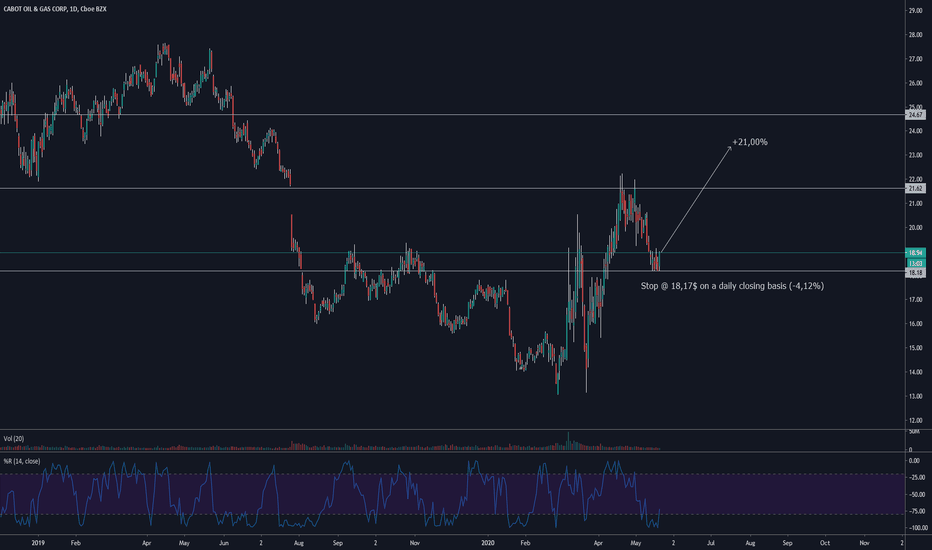Select the horizontal line at 18.18
Viewport: 932px width, 550px height.
tap(452, 271)
